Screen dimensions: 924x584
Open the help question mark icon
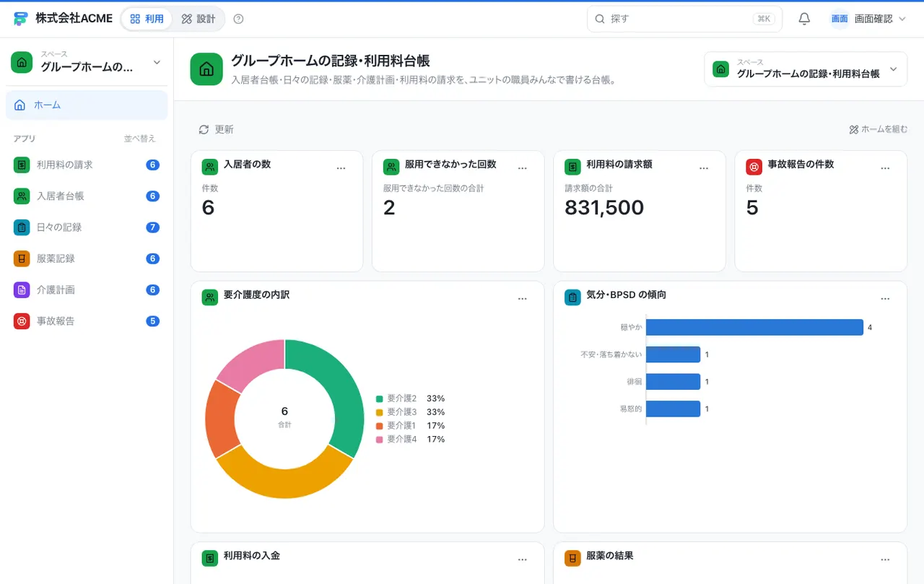pyautogui.click(x=239, y=19)
